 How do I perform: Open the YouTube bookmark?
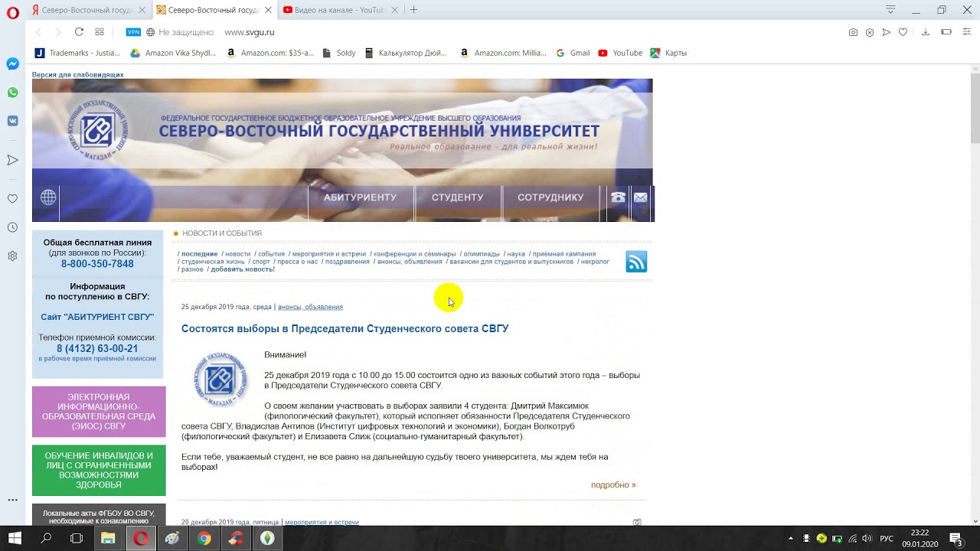(x=620, y=53)
